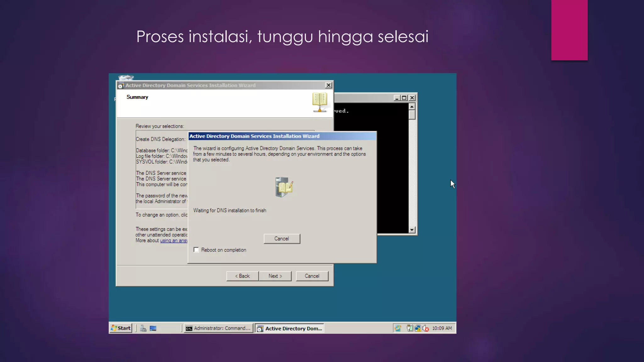The image size is (644, 362).
Task: Click the Show Desktop quick launch icon
Action: tap(153, 328)
